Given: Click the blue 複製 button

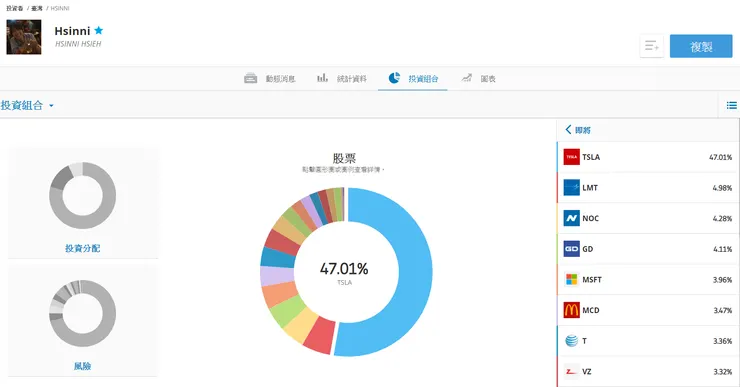Looking at the screenshot, I should tap(701, 46).
